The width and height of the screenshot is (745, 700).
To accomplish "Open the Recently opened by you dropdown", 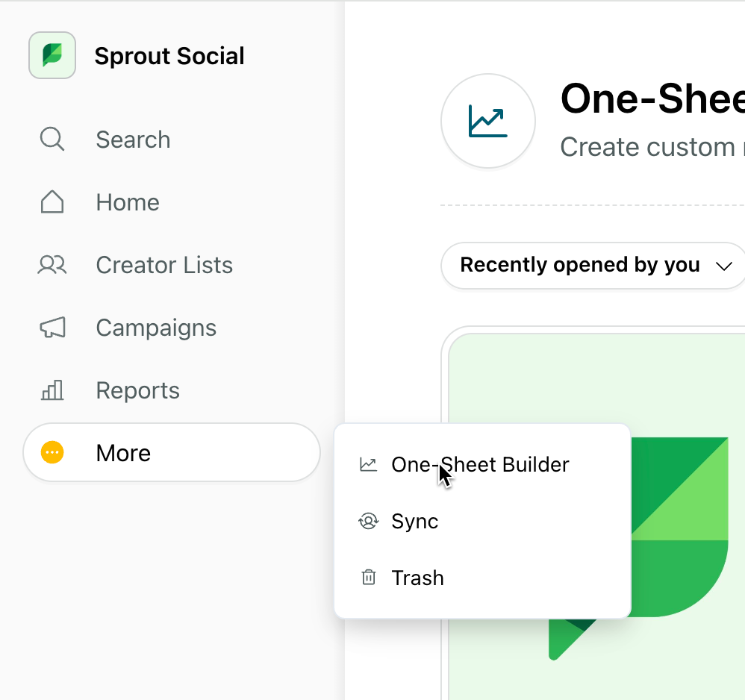I will 593,265.
